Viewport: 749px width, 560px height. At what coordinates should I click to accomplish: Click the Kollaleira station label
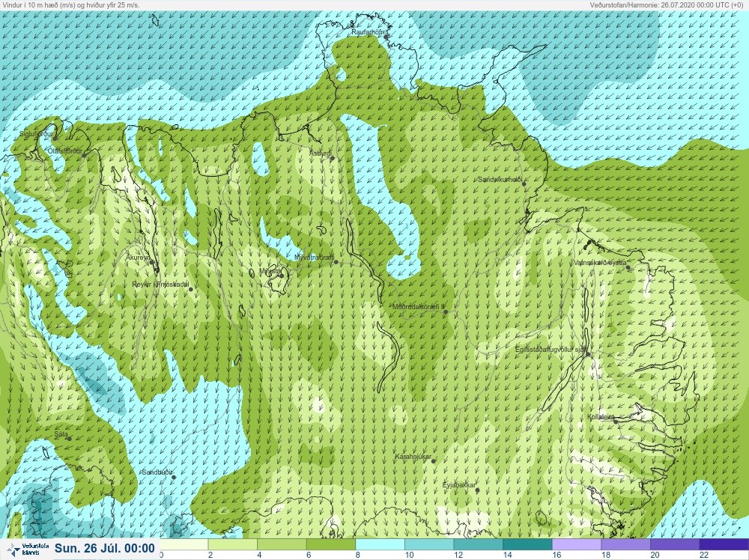click(601, 417)
